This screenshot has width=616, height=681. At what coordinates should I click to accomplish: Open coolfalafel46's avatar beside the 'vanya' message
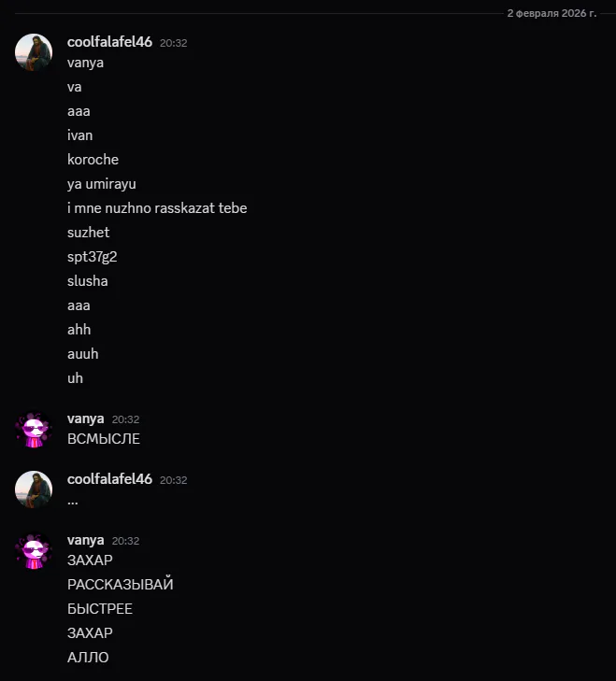34,52
